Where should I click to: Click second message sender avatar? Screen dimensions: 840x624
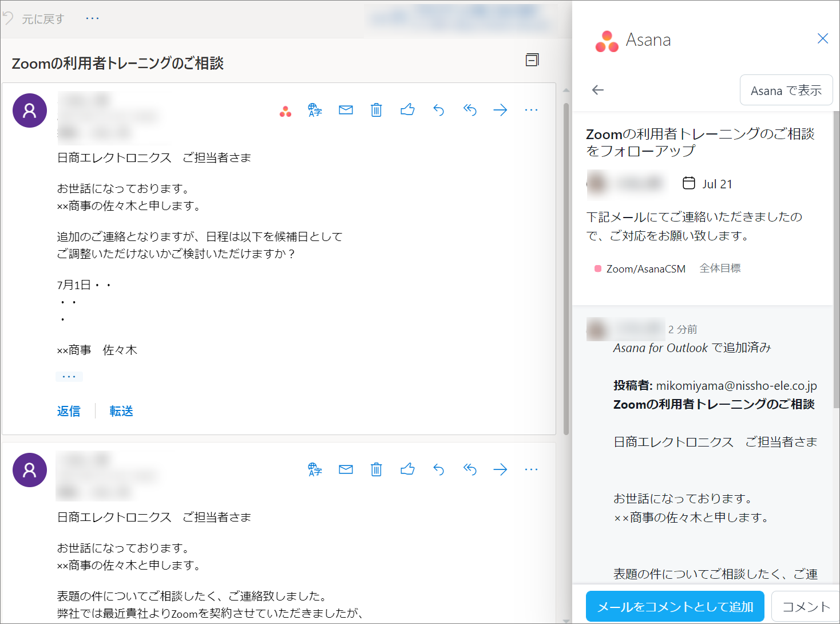tap(30, 470)
